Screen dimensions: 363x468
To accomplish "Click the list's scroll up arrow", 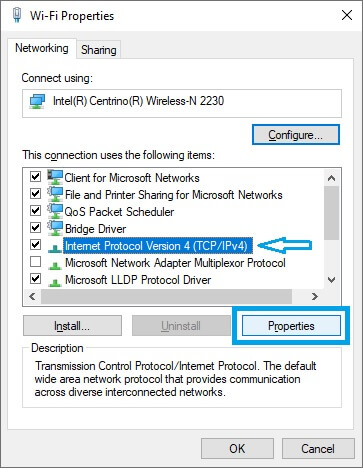I will pyautogui.click(x=331, y=178).
